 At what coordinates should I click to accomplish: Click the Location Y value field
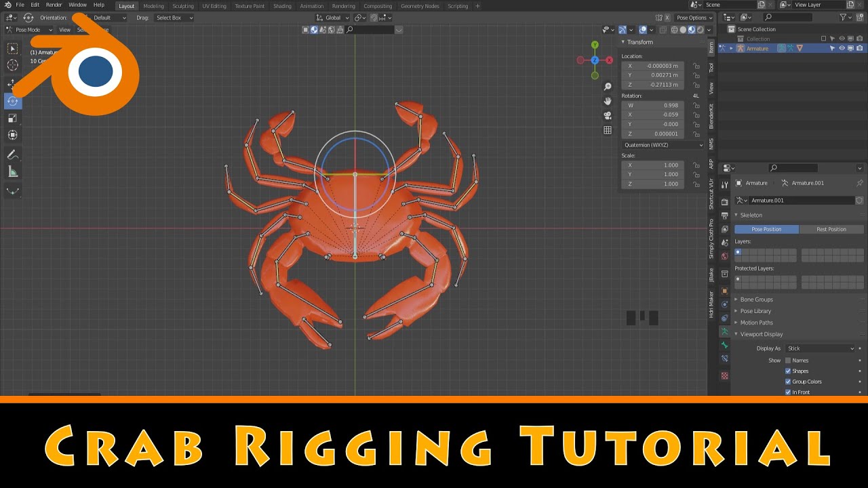tap(652, 75)
